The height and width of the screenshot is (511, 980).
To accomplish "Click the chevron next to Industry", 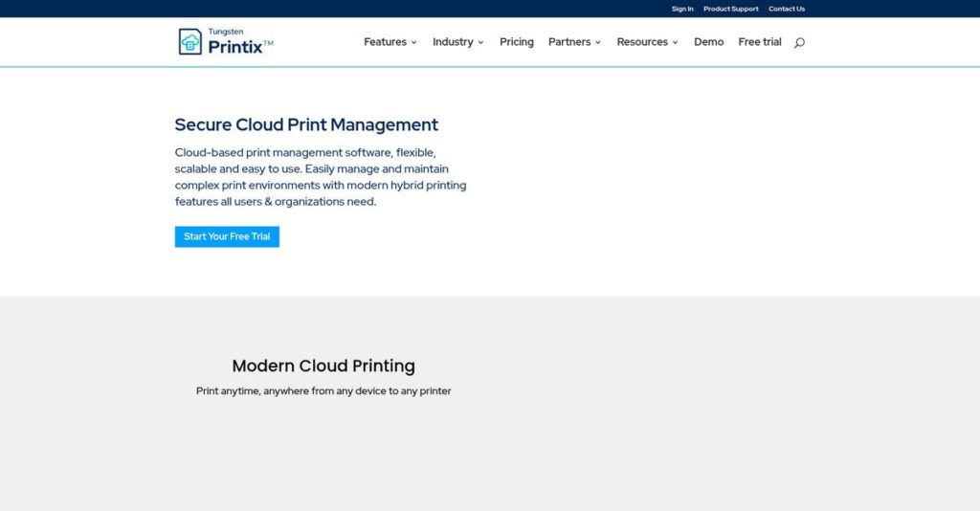I will [480, 42].
